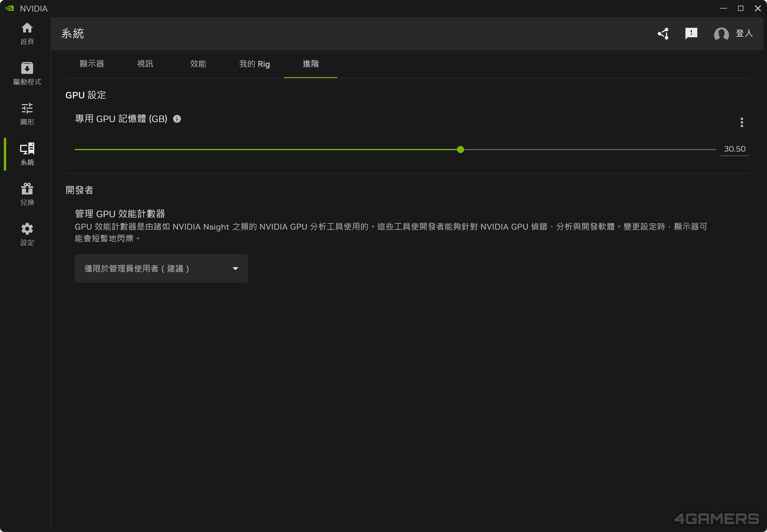Minimize the NVIDIA window

pyautogui.click(x=723, y=8)
